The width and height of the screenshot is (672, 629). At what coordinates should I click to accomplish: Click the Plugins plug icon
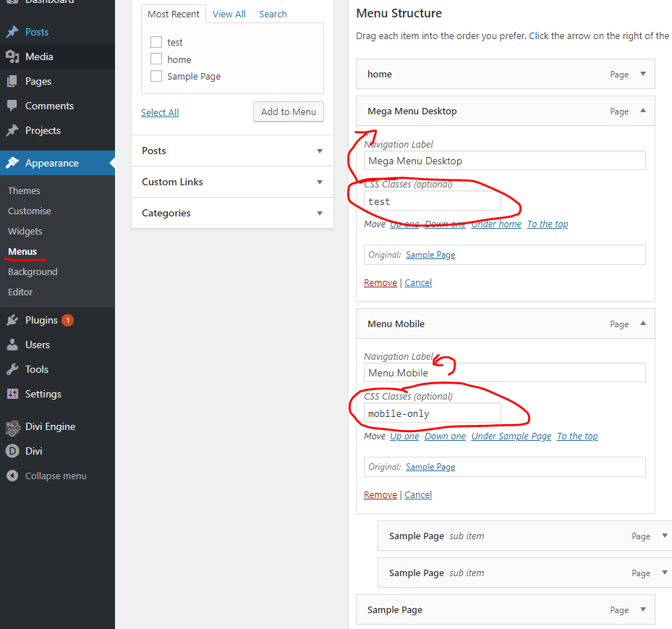tap(12, 320)
